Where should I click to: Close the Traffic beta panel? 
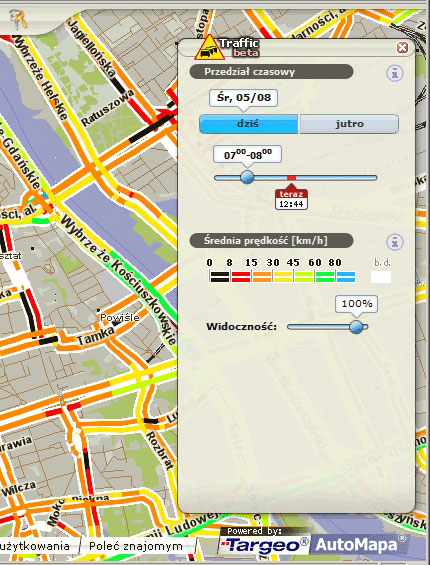(x=402, y=48)
